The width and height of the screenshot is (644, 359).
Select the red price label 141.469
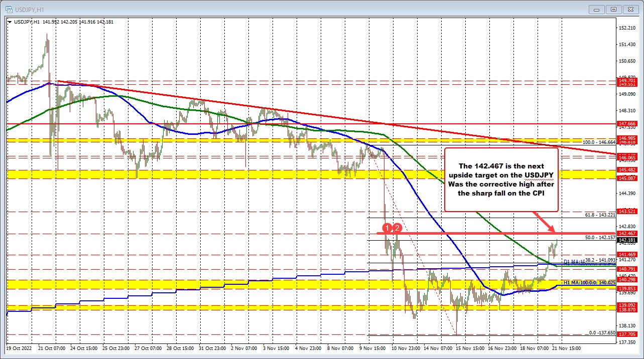[628, 255]
